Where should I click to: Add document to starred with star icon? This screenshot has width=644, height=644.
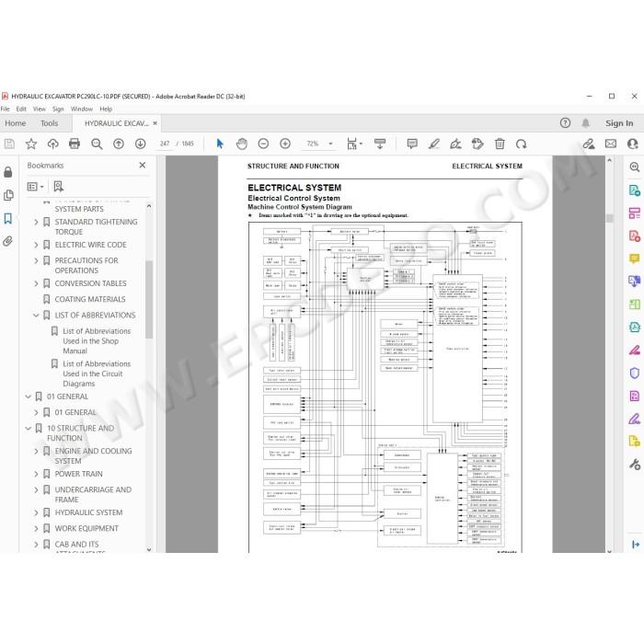click(30, 144)
